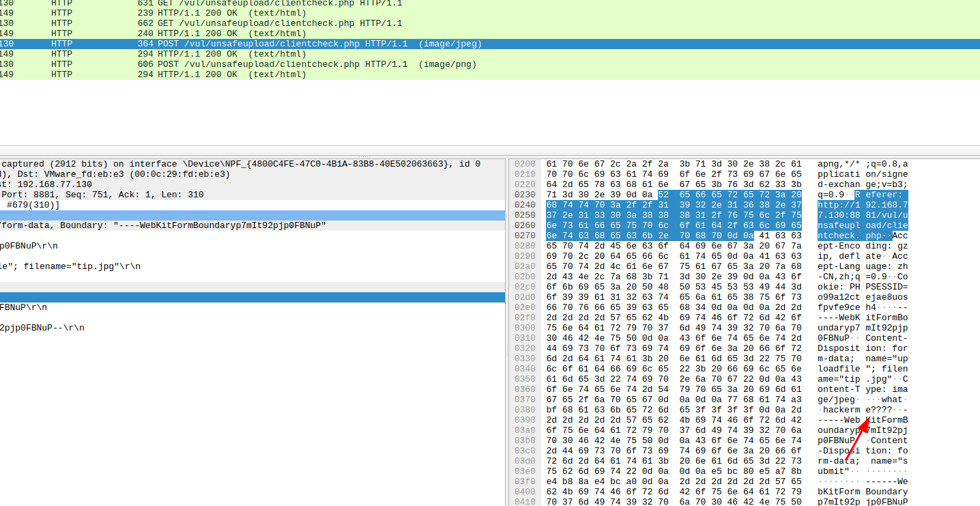Click highlighted ASCII 'nsafeupl oad/clie'
This screenshot has height=506, width=980.
click(x=863, y=225)
